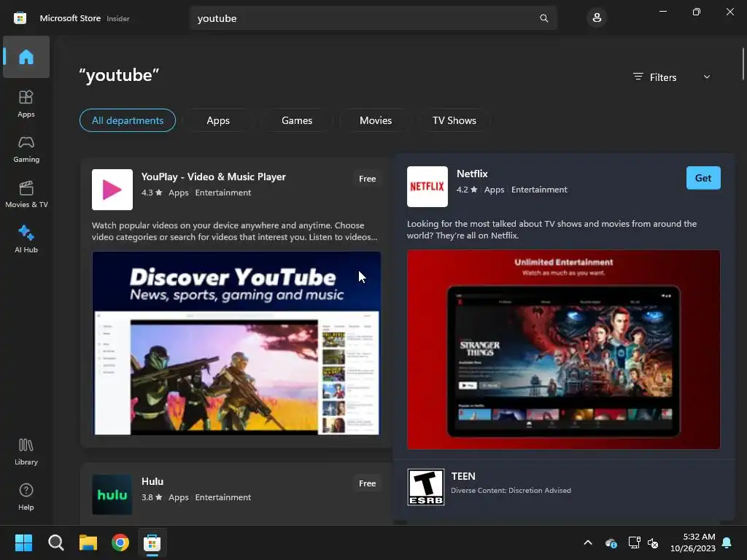Image resolution: width=747 pixels, height=560 pixels.
Task: Go to the Home section in sidebar
Action: click(26, 57)
